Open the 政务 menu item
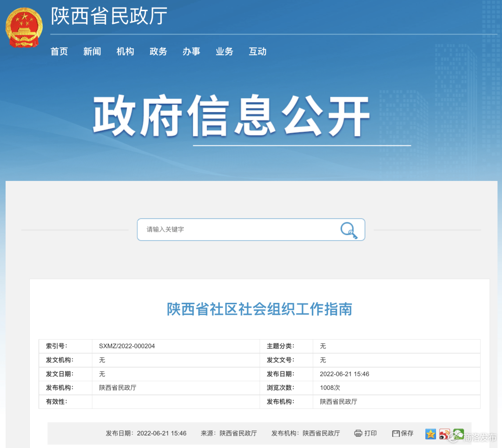The width and height of the screenshot is (502, 448). click(x=158, y=51)
